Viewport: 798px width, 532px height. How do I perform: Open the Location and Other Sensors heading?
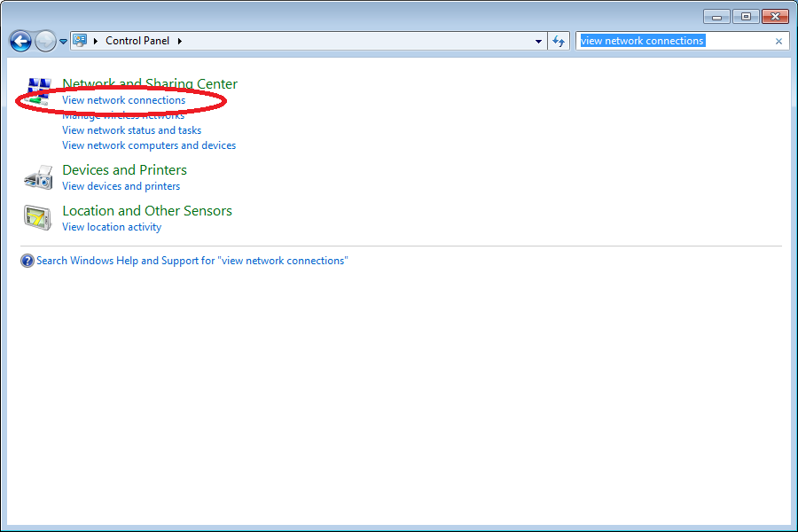point(147,211)
